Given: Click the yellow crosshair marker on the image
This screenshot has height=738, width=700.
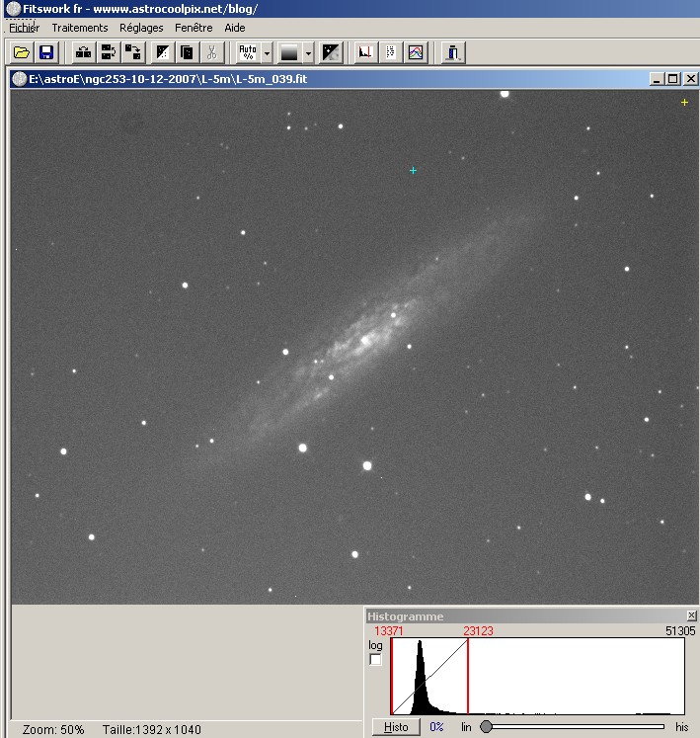Looking at the screenshot, I should 684,102.
